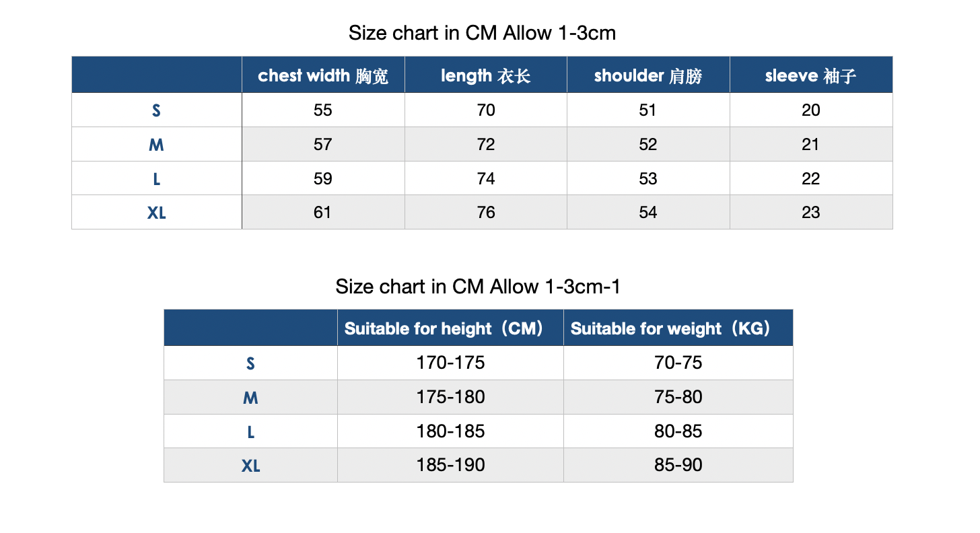Click the 'chest width 胸宽' column header
This screenshot has height=533, width=980.
click(x=323, y=76)
